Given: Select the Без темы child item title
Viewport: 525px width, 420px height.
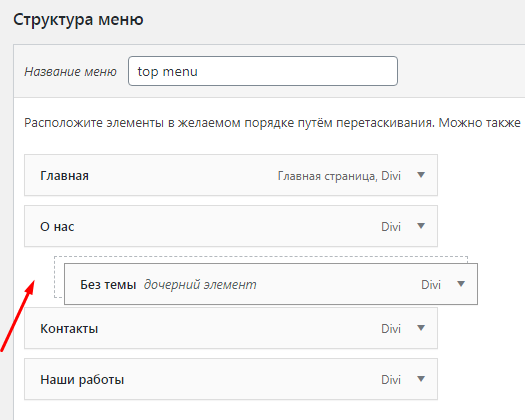Looking at the screenshot, I should 108,285.
